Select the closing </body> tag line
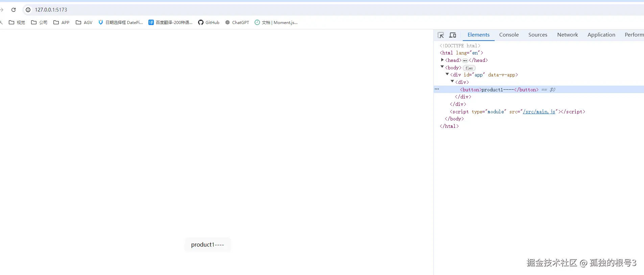Screen dimensions: 644x275 click(454, 119)
